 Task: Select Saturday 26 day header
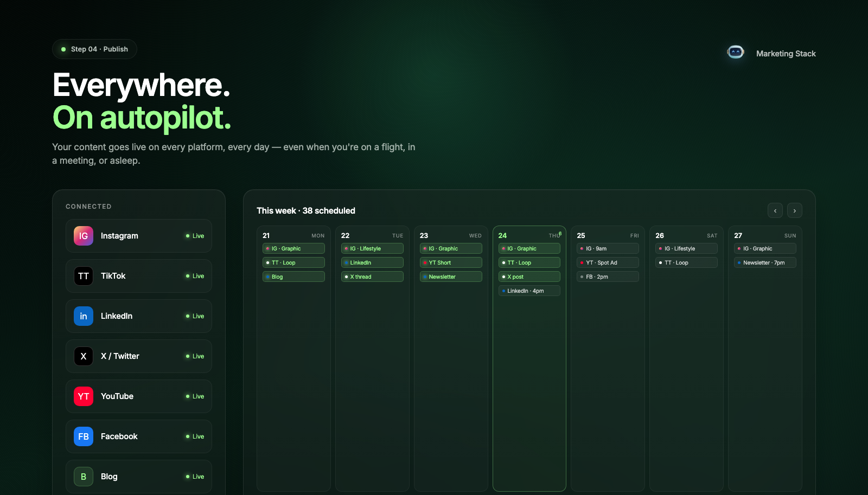[686, 235]
